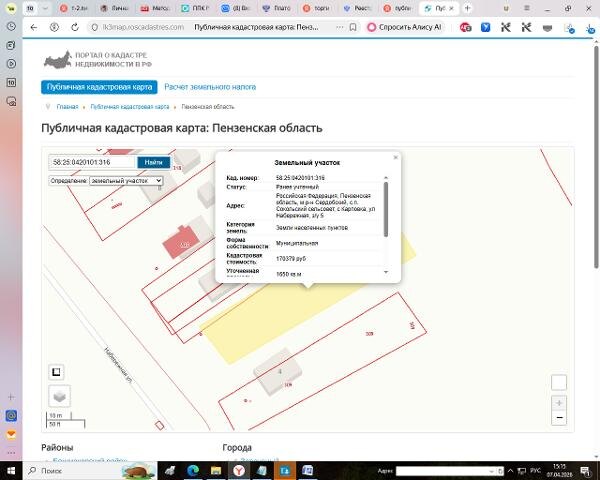Go to 'Главная' breadcrumb link
The image size is (600, 480).
[x=67, y=107]
